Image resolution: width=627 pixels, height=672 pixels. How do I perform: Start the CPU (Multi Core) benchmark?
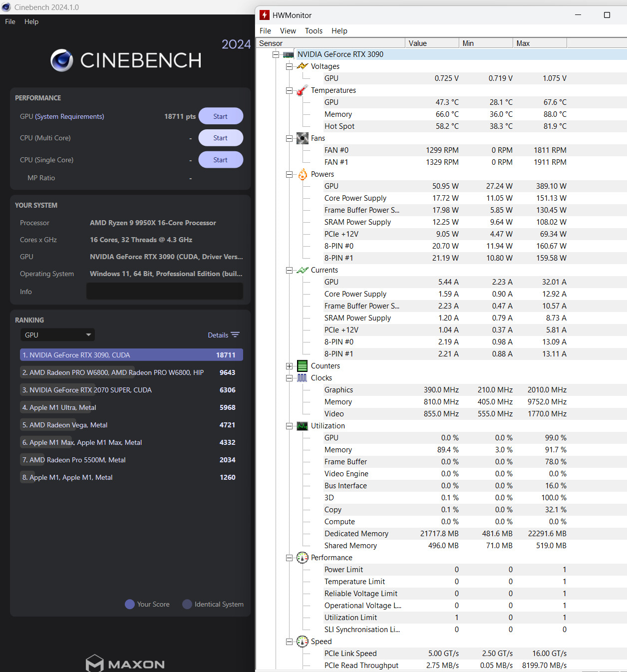tap(221, 138)
